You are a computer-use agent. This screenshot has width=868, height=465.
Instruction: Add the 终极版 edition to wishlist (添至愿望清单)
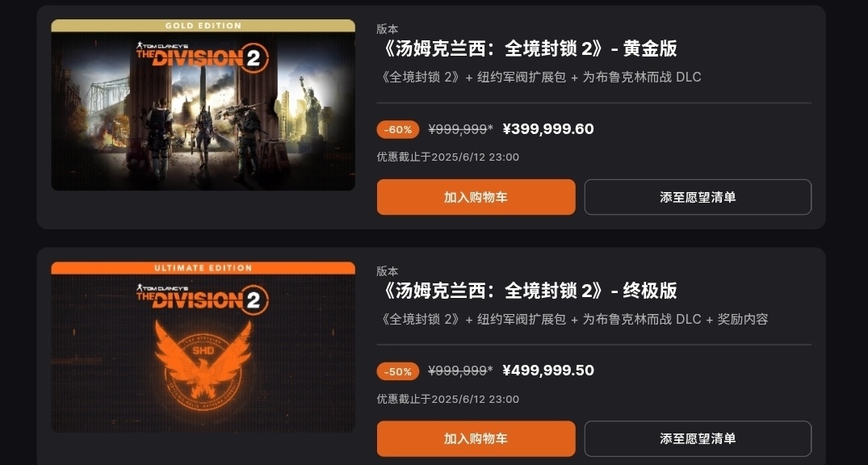tap(698, 439)
